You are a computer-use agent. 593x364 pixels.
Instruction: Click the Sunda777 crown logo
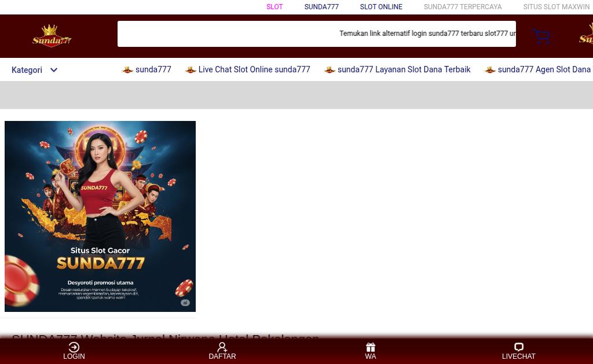pyautogui.click(x=52, y=36)
